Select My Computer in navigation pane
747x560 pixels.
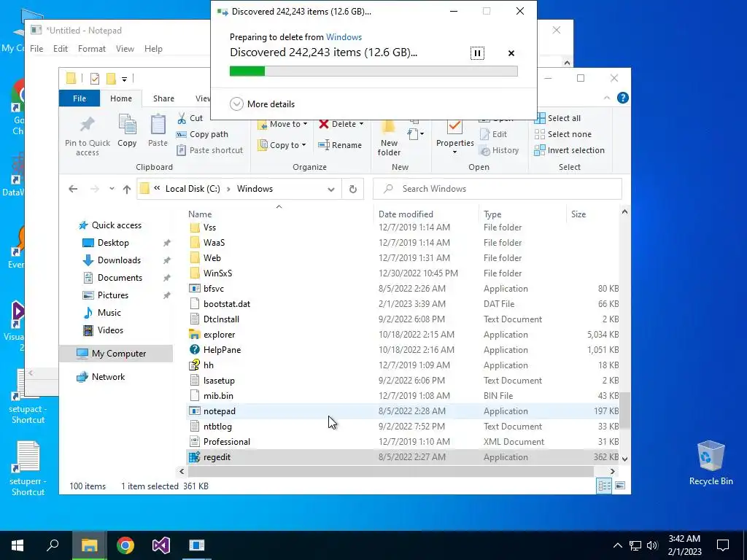[x=116, y=354]
